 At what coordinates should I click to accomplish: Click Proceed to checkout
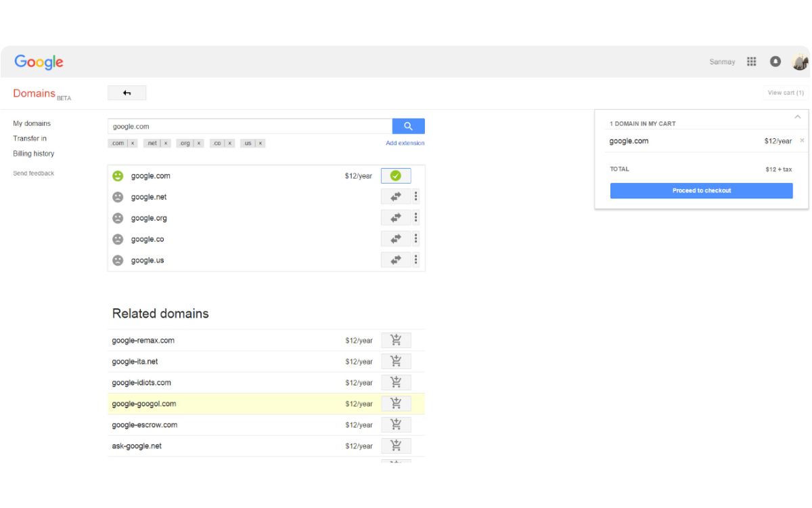click(x=701, y=191)
